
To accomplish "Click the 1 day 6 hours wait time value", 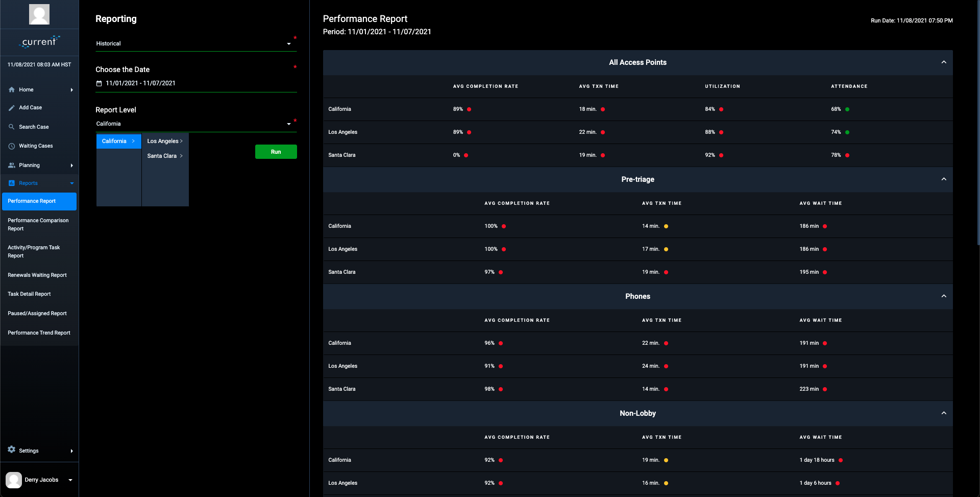I will point(815,483).
